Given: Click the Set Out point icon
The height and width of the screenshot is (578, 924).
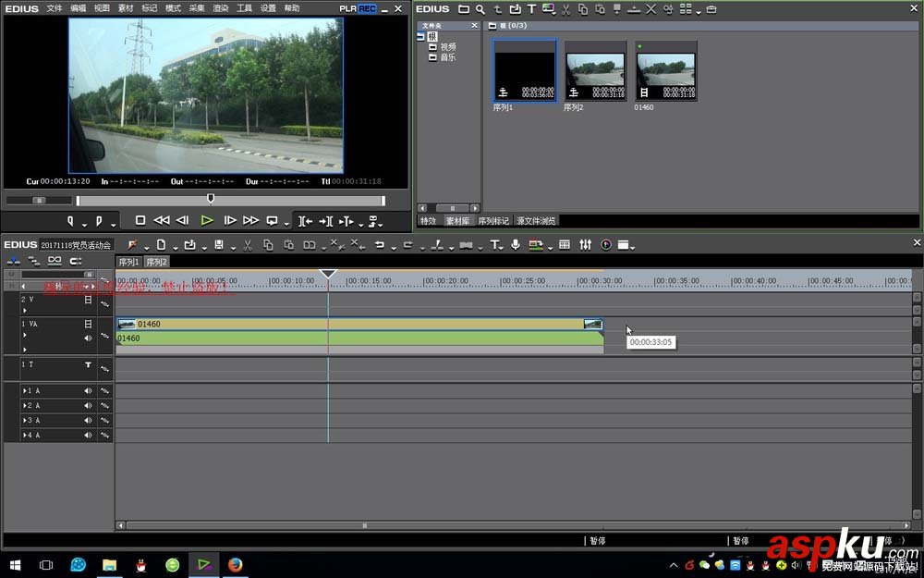Looking at the screenshot, I should point(99,221).
